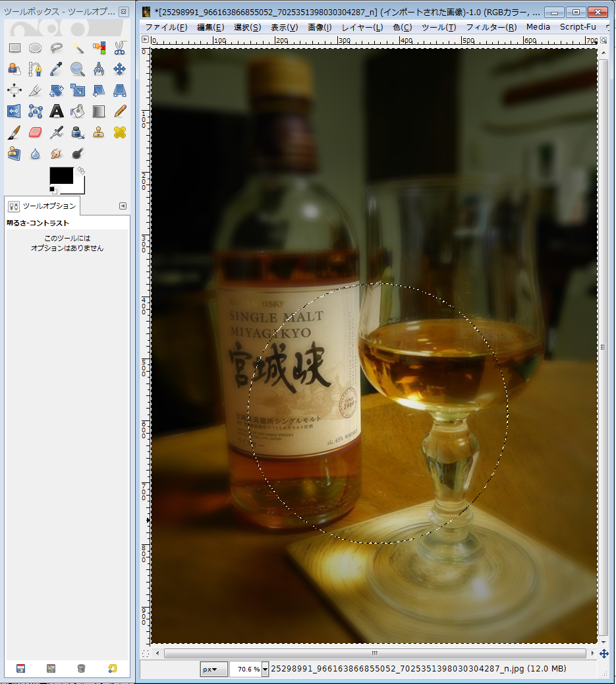Activate the Zoom magnifier tool
616x684 pixels.
pyautogui.click(x=78, y=69)
